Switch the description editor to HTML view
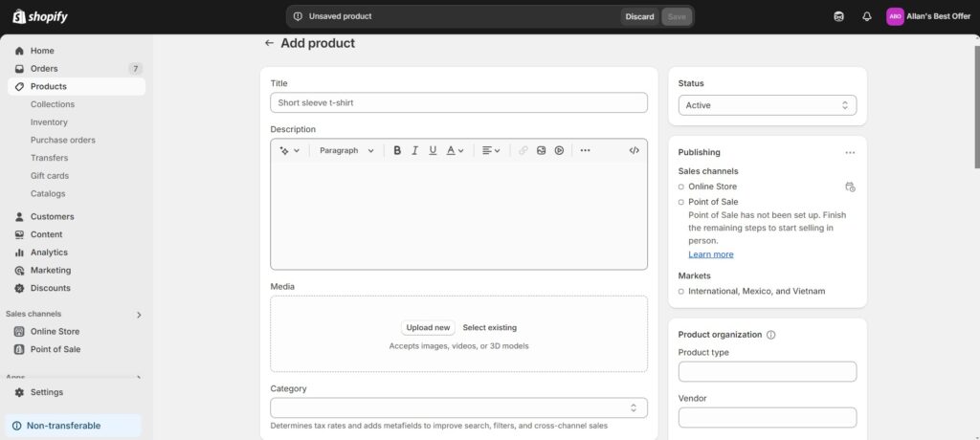The image size is (980, 440). 634,150
